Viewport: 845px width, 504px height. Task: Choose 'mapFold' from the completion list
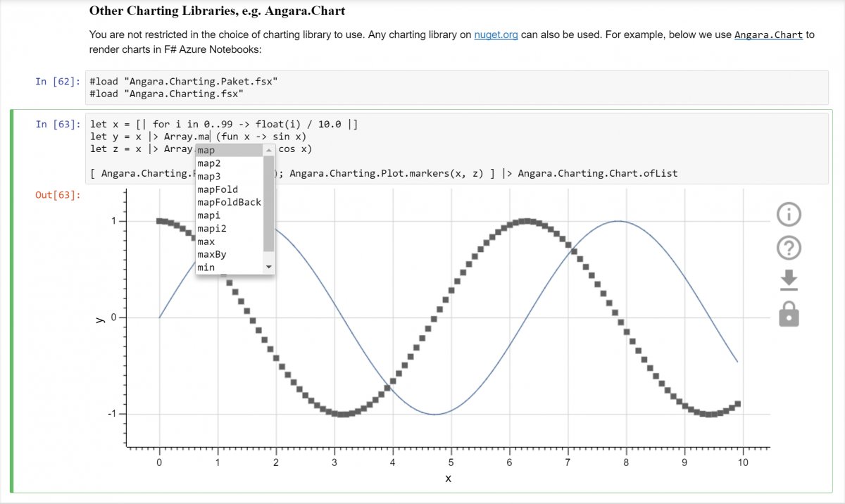coord(229,189)
